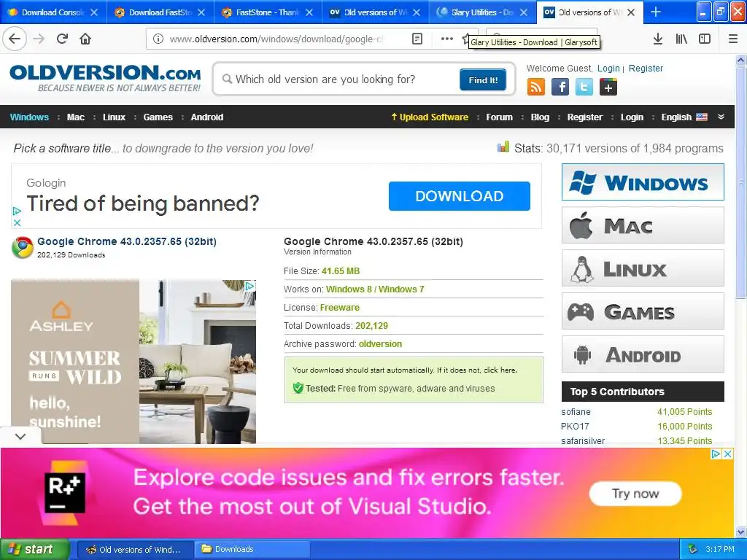This screenshot has width=747, height=560.
Task: Reload the page with the refresh icon
Action: (62, 39)
